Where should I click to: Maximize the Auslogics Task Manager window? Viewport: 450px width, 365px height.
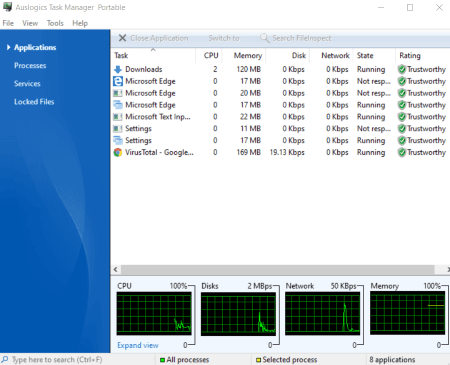click(410, 7)
